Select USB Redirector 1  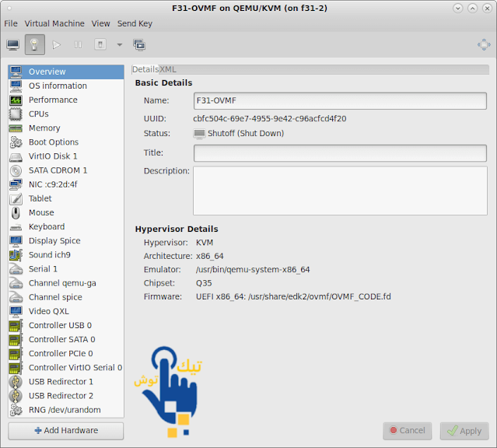click(x=66, y=382)
